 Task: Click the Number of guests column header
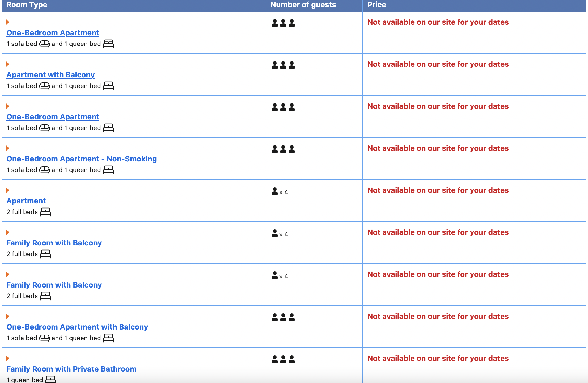coord(303,5)
